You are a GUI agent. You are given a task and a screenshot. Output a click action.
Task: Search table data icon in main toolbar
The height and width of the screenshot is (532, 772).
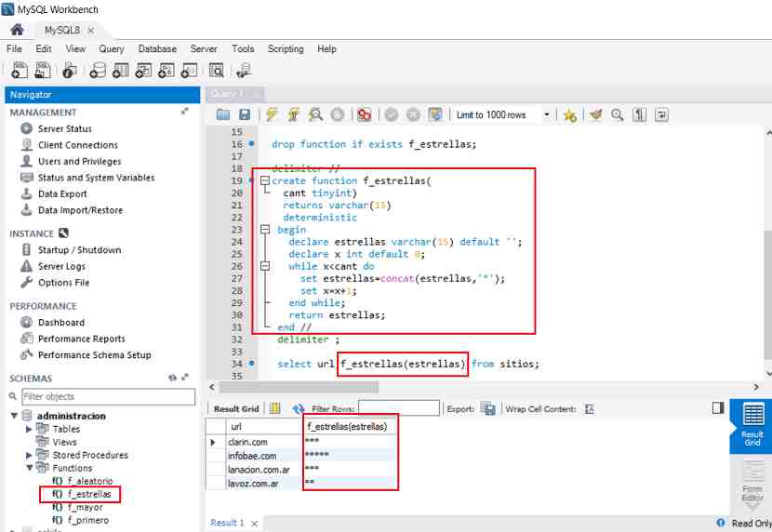(x=216, y=71)
